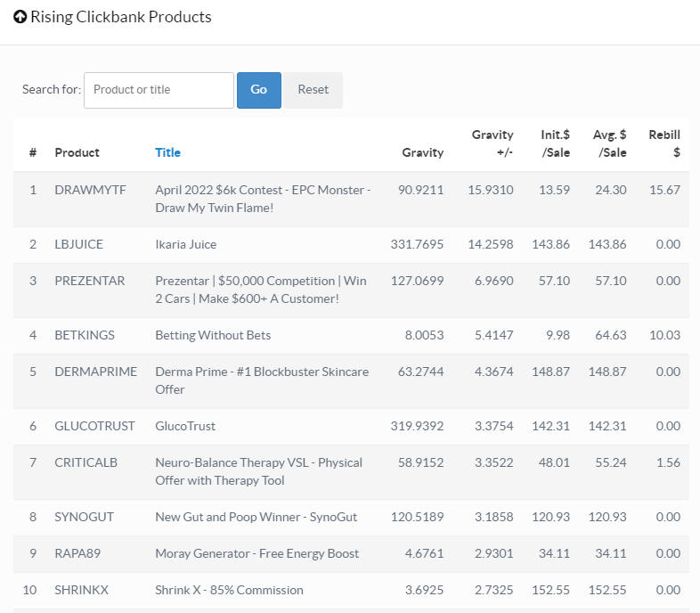Click gravity change value 14.2598
This screenshot has width=700, height=613.
(x=491, y=244)
